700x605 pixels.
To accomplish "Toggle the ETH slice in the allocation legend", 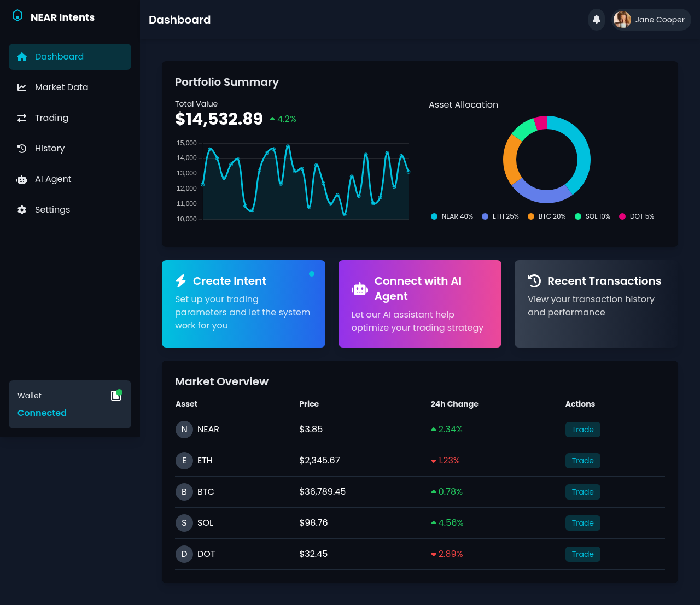I will (x=500, y=216).
